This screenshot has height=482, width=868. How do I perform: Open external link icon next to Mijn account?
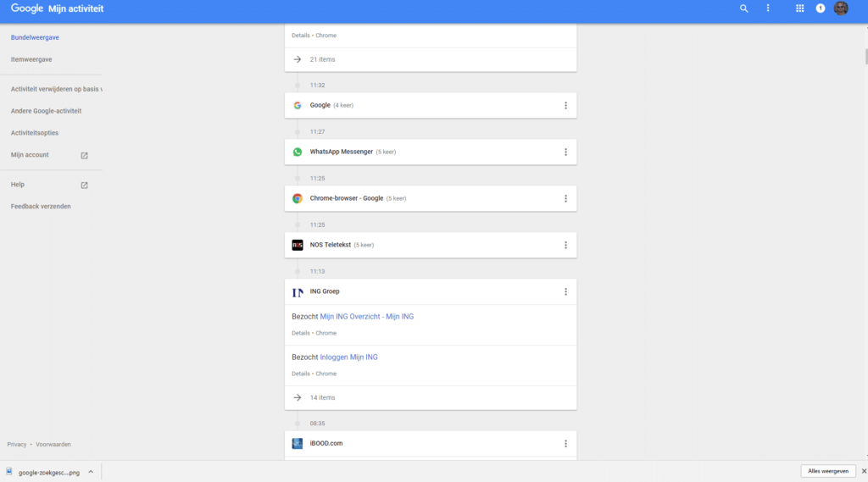[84, 156]
